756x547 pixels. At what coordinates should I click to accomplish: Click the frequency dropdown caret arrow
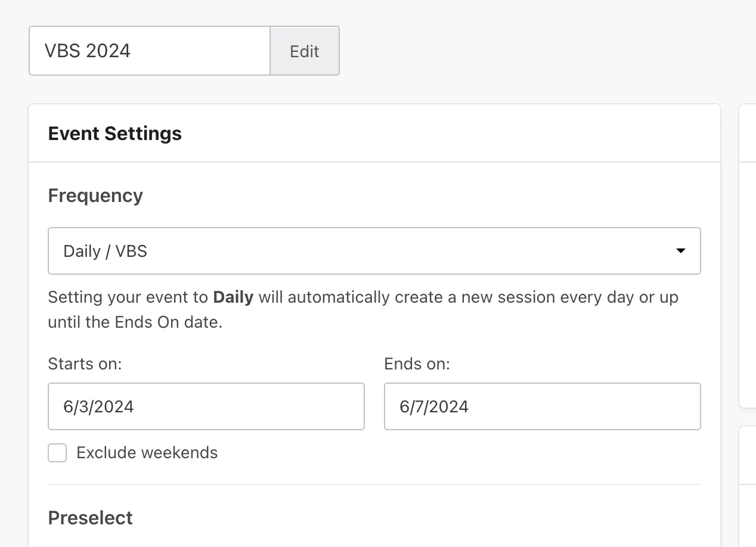pos(680,251)
